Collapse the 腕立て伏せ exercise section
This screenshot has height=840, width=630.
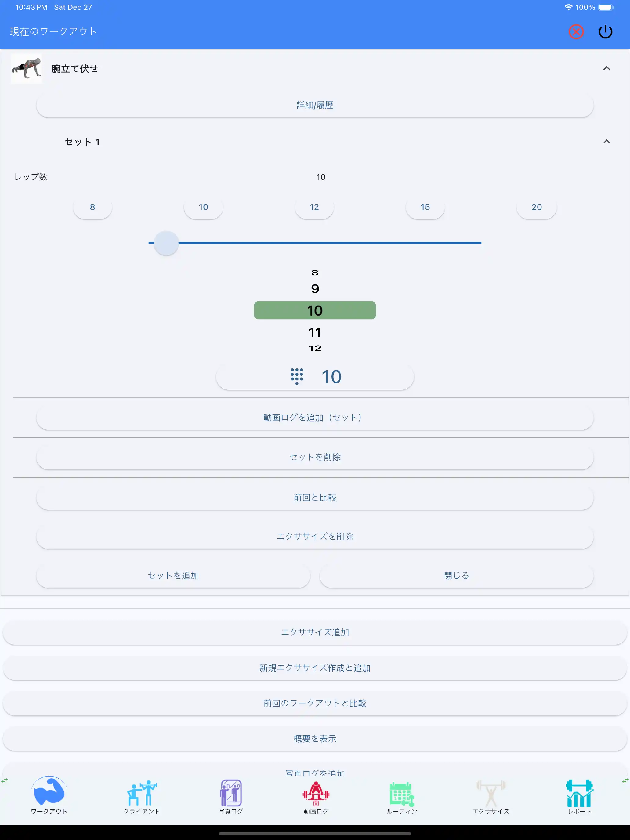point(606,68)
